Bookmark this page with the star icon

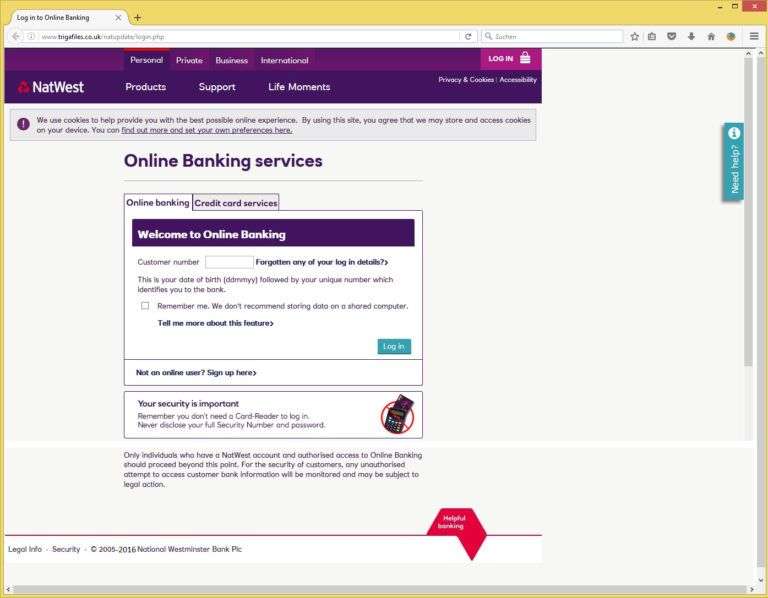[x=634, y=36]
